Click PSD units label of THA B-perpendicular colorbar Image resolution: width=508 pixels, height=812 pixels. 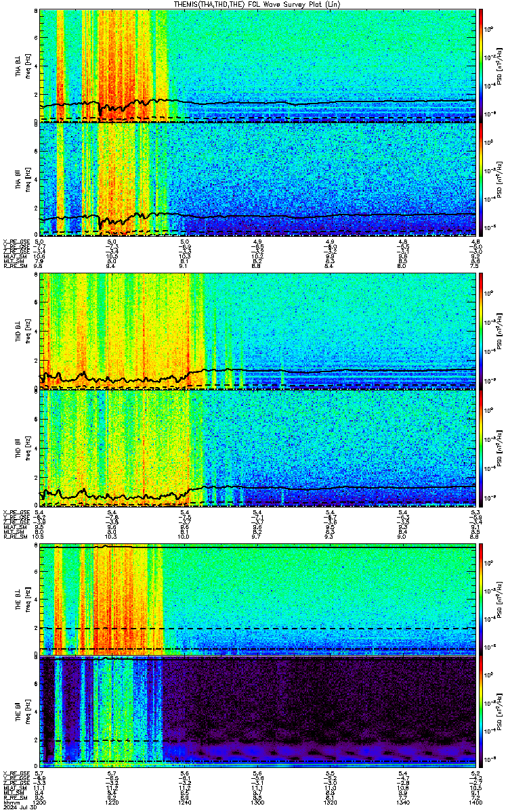(500, 65)
